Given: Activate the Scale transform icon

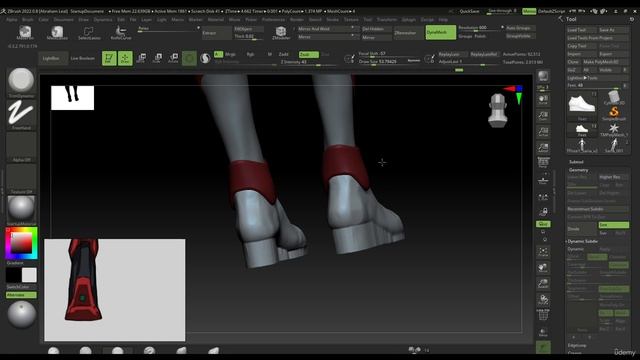Looking at the screenshot, I should point(157,58).
